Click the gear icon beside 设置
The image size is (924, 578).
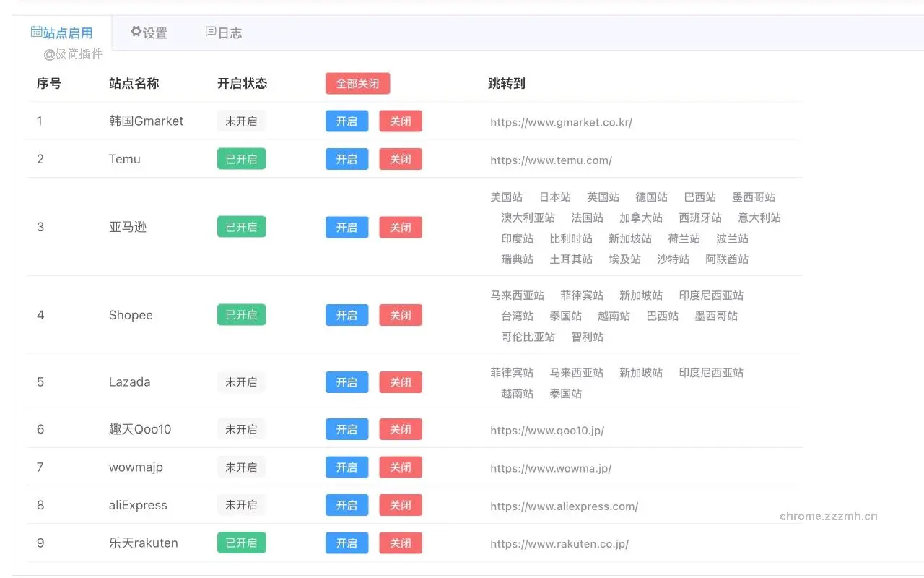pyautogui.click(x=136, y=32)
